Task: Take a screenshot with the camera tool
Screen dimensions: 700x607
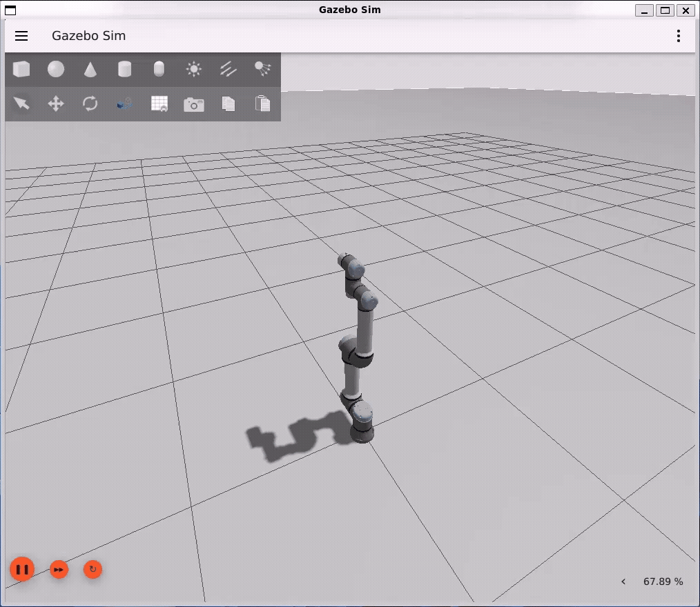Action: [x=194, y=104]
